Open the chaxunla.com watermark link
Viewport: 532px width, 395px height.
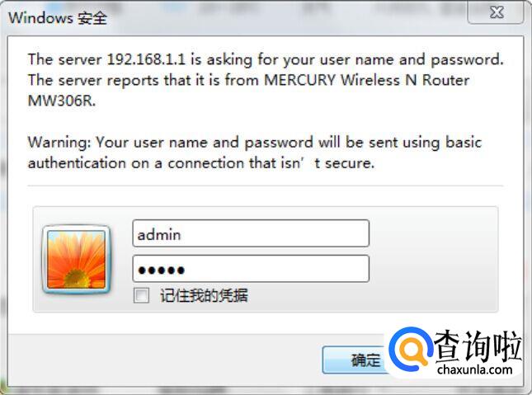click(x=474, y=369)
